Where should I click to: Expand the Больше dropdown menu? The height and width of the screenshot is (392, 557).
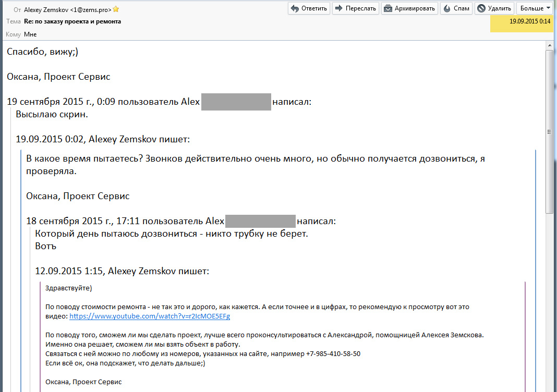[x=535, y=8]
